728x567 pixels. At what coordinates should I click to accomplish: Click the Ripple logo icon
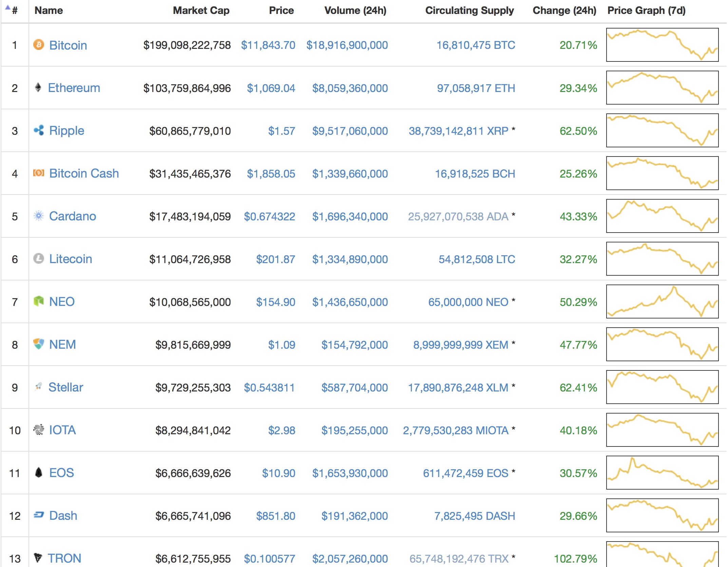click(39, 130)
